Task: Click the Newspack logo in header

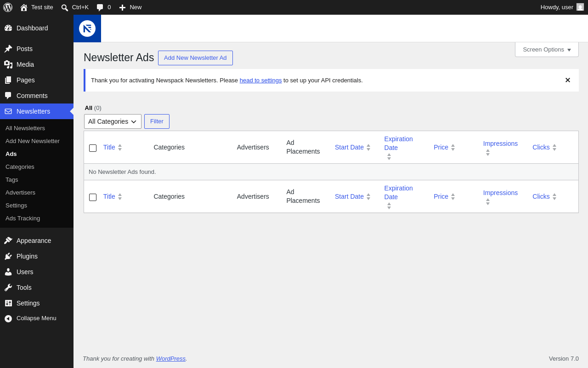Action: coord(87,29)
